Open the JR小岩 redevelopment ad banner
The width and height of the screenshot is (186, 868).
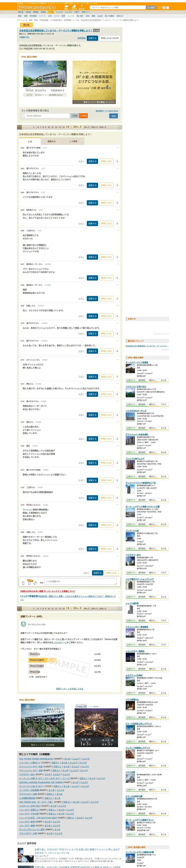pyautogui.click(x=94, y=82)
